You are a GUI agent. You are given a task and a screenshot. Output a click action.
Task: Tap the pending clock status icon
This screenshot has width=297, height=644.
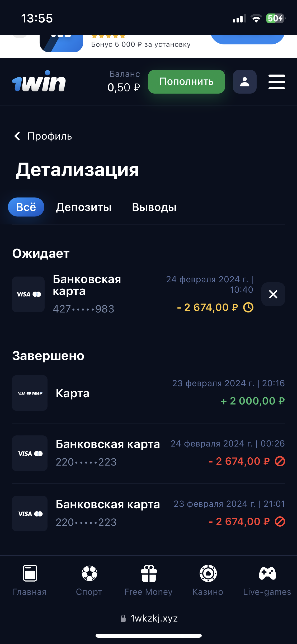tap(248, 307)
